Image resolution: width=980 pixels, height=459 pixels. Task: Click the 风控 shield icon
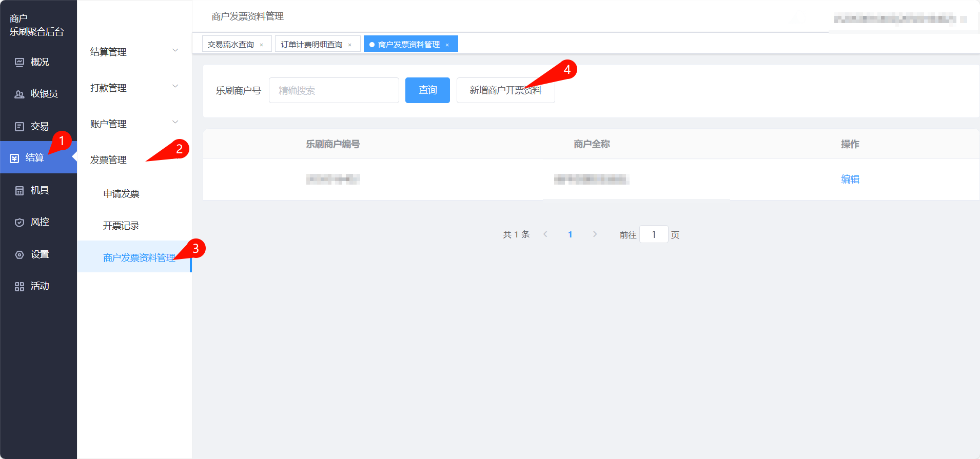19,223
